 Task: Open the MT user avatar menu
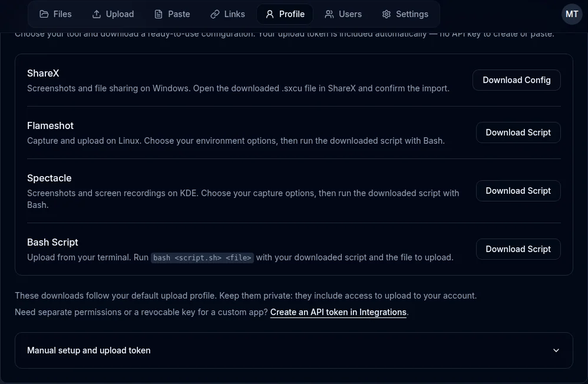(x=572, y=14)
